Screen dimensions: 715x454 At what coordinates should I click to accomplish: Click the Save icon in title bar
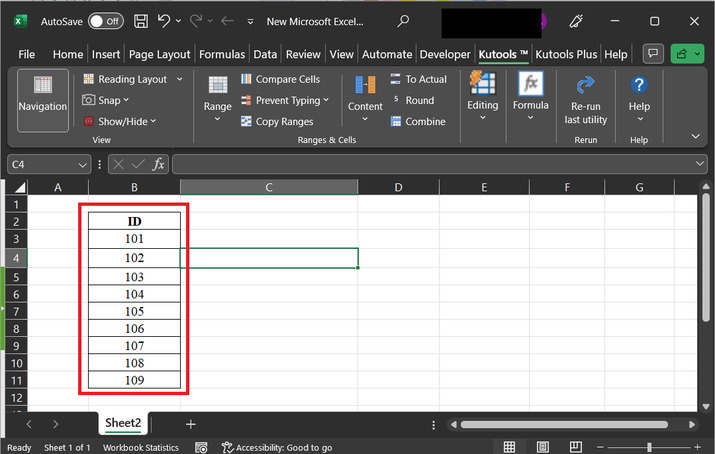tap(141, 21)
